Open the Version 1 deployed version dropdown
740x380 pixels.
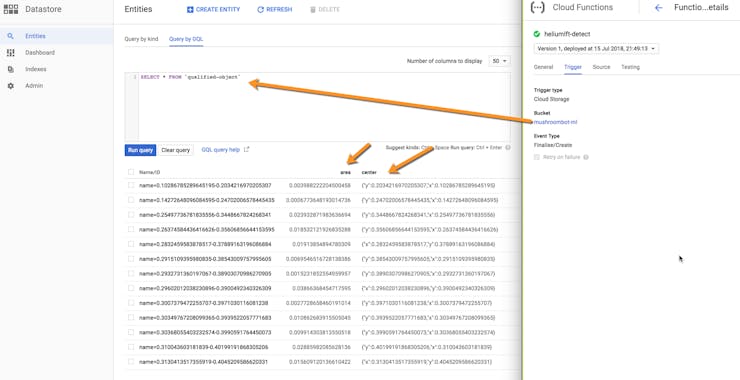(597, 49)
